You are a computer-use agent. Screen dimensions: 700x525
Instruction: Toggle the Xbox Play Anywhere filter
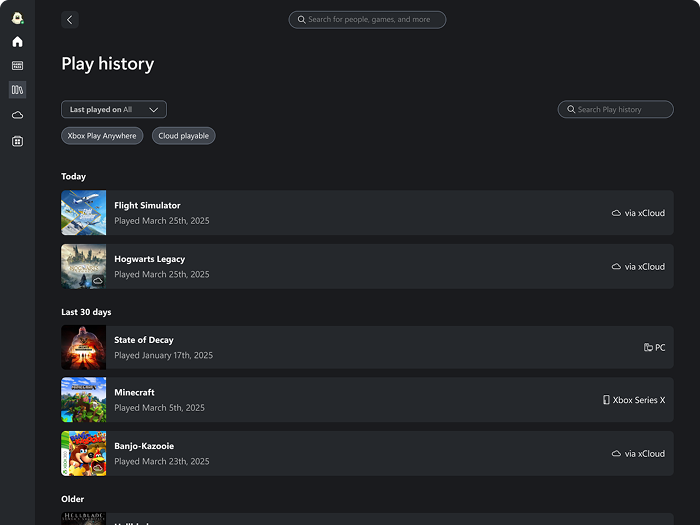[102, 136]
